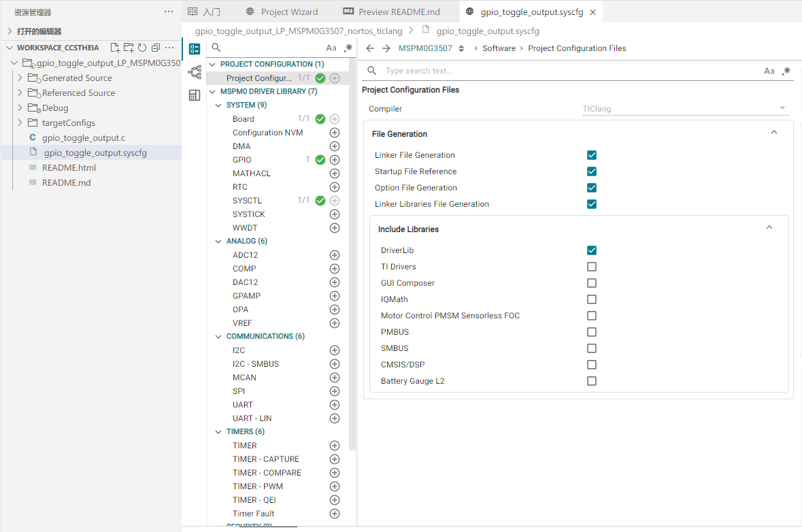Image resolution: width=802 pixels, height=532 pixels.
Task: Open the resource manager more-actions ellipsis
Action: click(x=169, y=12)
